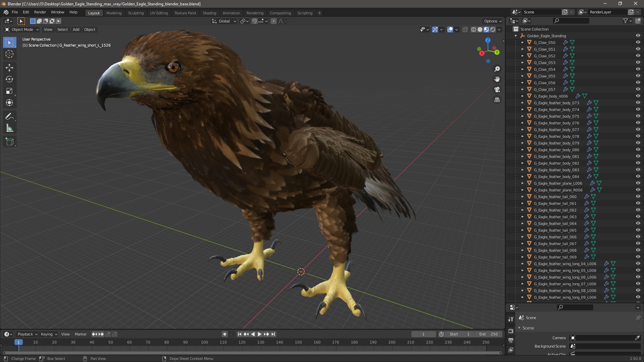Click the 3D Cursor tool
644x362 pixels.
9,54
